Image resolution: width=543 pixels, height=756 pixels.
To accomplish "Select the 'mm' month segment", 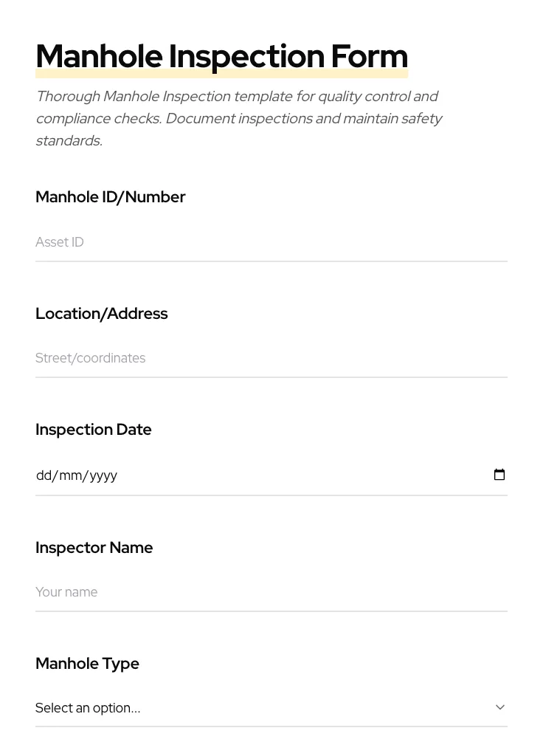I will (70, 475).
